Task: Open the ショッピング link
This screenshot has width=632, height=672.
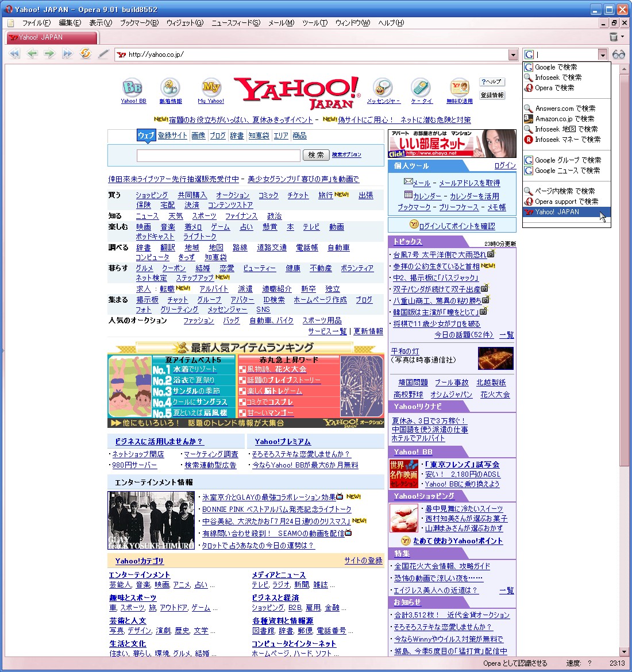Action: coord(152,195)
